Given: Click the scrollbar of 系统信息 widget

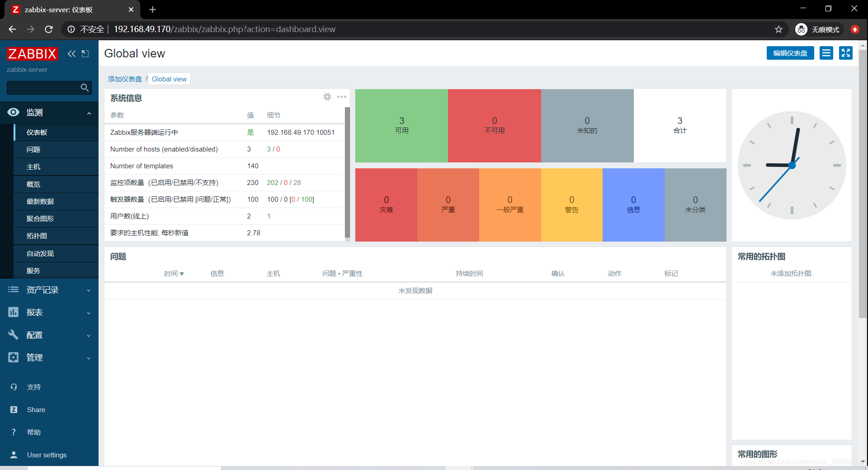Looking at the screenshot, I should 347,172.
